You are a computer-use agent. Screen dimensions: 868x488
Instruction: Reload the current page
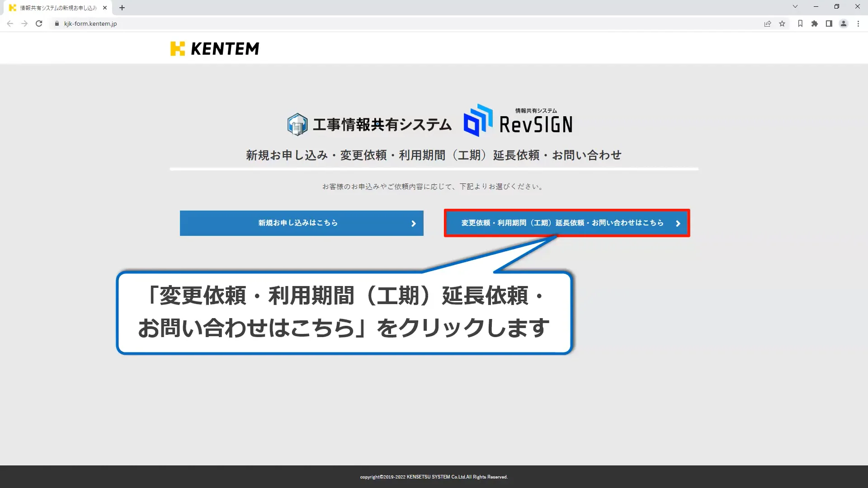[x=39, y=23]
